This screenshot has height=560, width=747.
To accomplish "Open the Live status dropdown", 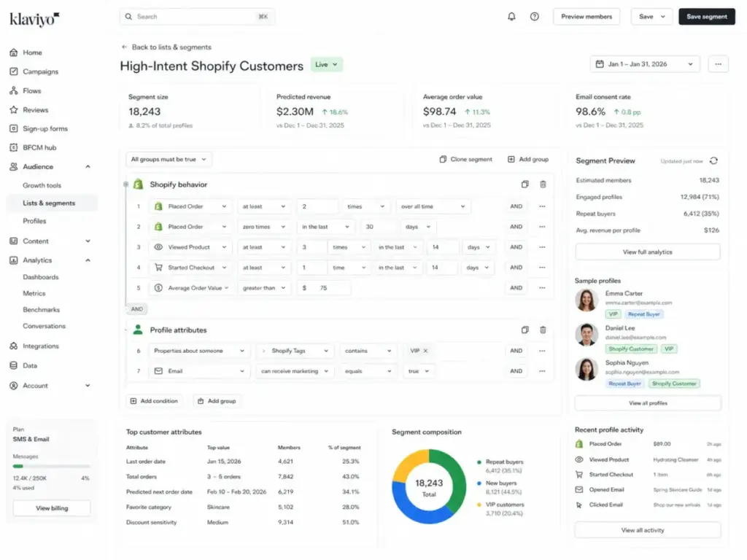I will (326, 64).
